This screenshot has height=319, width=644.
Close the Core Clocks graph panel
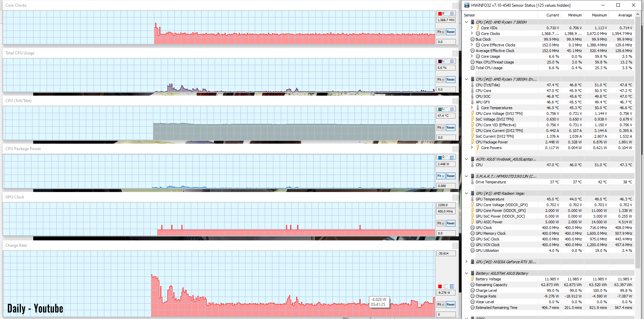[455, 6]
